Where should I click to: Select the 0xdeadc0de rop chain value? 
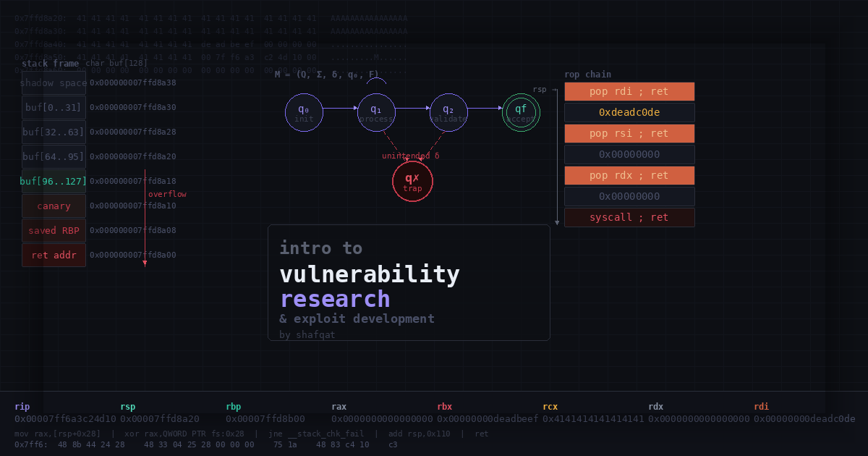click(629, 112)
